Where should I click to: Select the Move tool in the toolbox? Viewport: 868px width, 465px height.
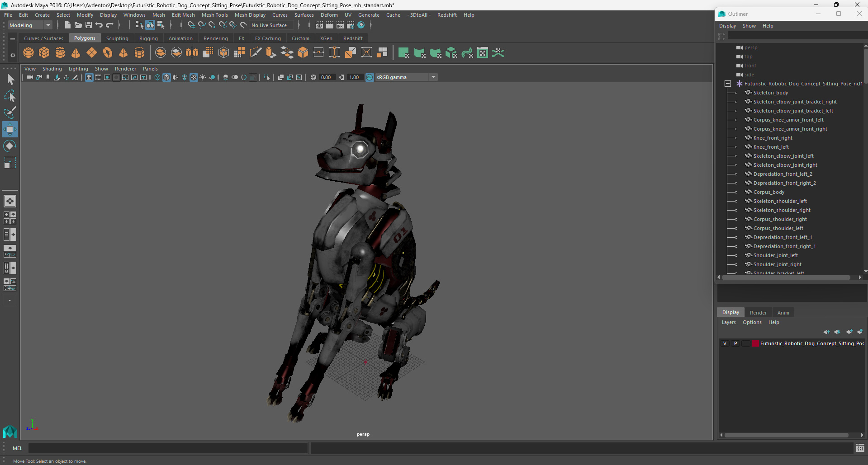pyautogui.click(x=10, y=129)
